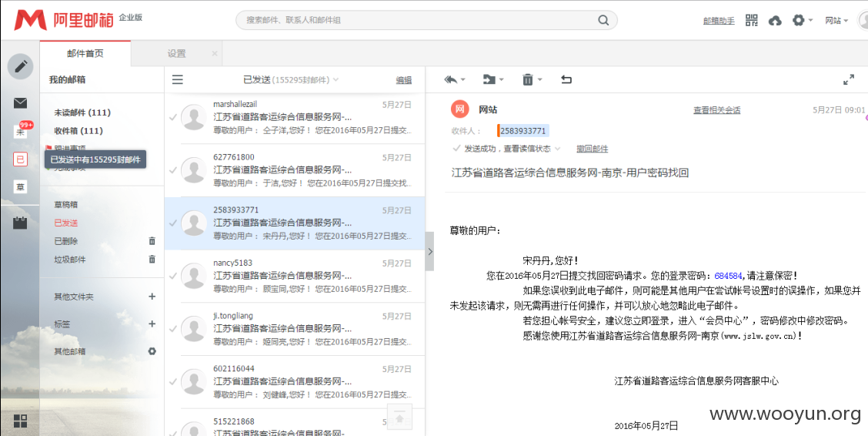Select checkmark of 627761800 message
Screen dimensions: 868x436
click(172, 171)
